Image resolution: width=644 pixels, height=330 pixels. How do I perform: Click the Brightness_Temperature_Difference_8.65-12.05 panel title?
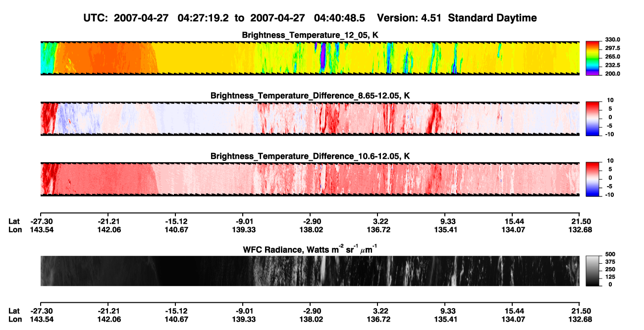[x=310, y=95]
